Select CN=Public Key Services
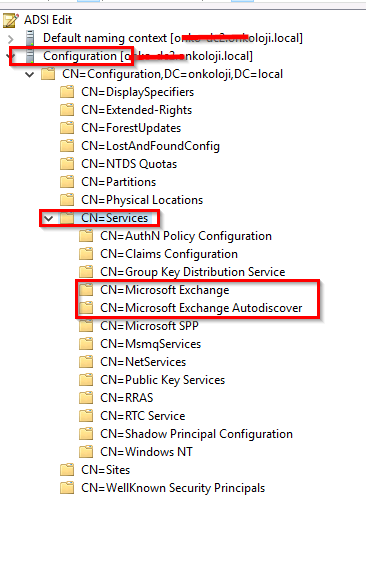Image resolution: width=366 pixels, height=588 pixels. click(162, 380)
